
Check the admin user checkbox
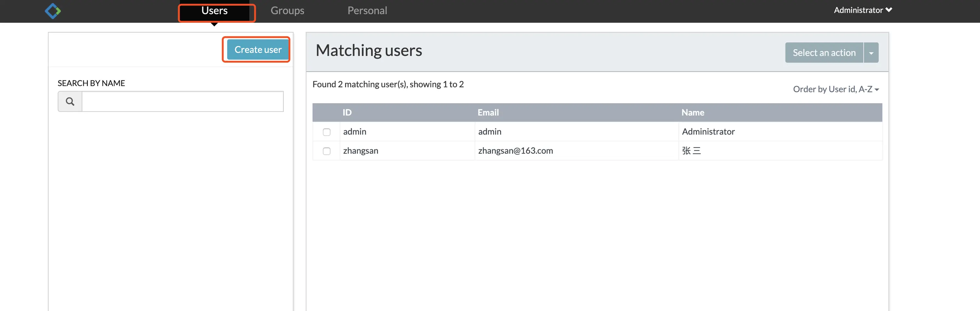point(326,132)
